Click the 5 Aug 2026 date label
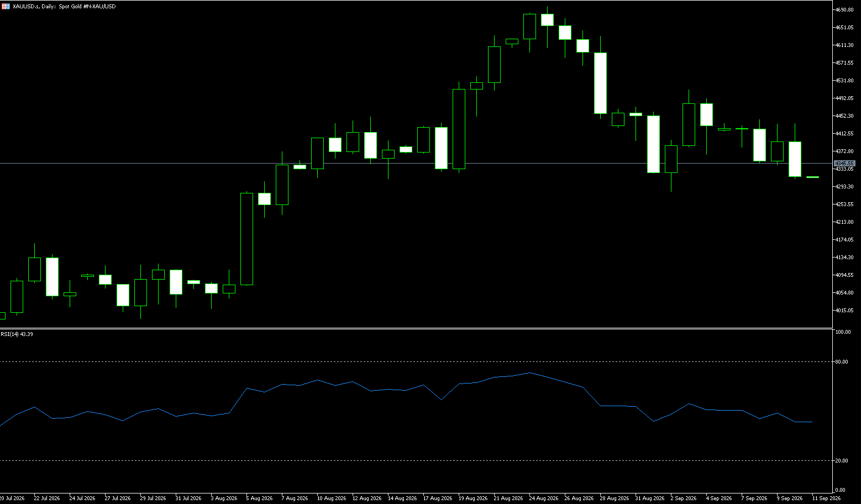861x504 pixels. 259,498
